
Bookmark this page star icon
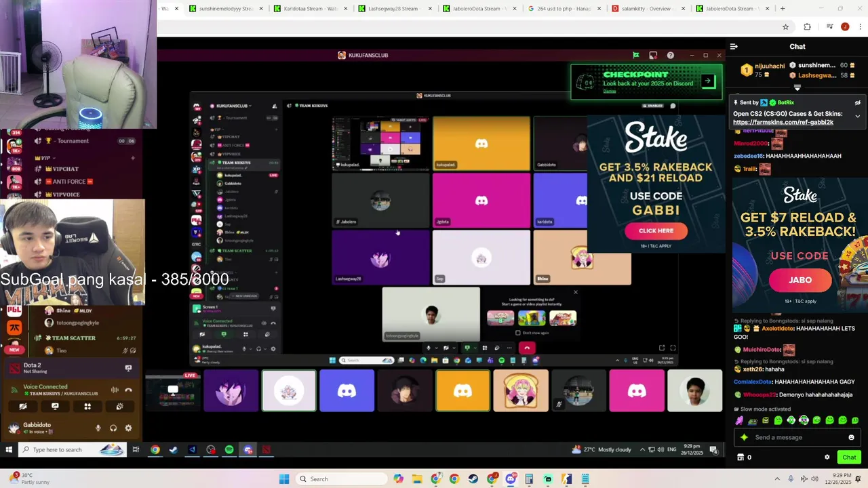coord(785,27)
